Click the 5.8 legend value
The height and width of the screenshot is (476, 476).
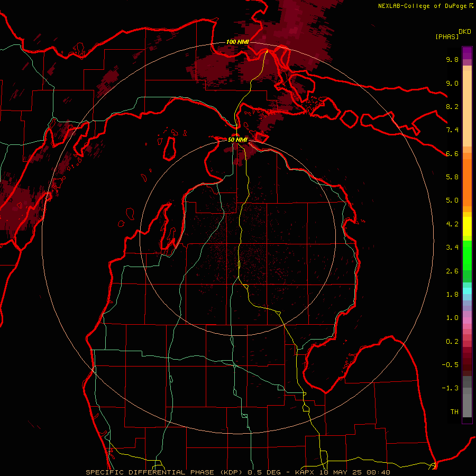(x=452, y=177)
